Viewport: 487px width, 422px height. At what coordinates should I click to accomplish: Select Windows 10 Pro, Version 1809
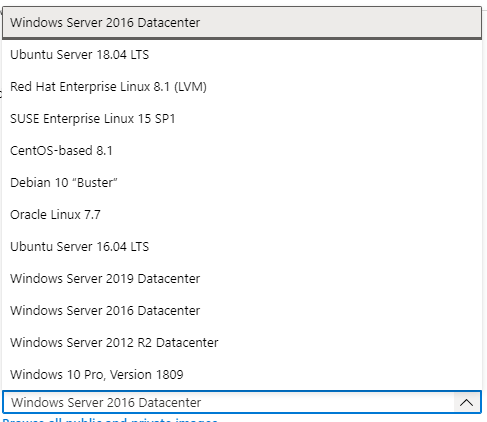[242, 375]
